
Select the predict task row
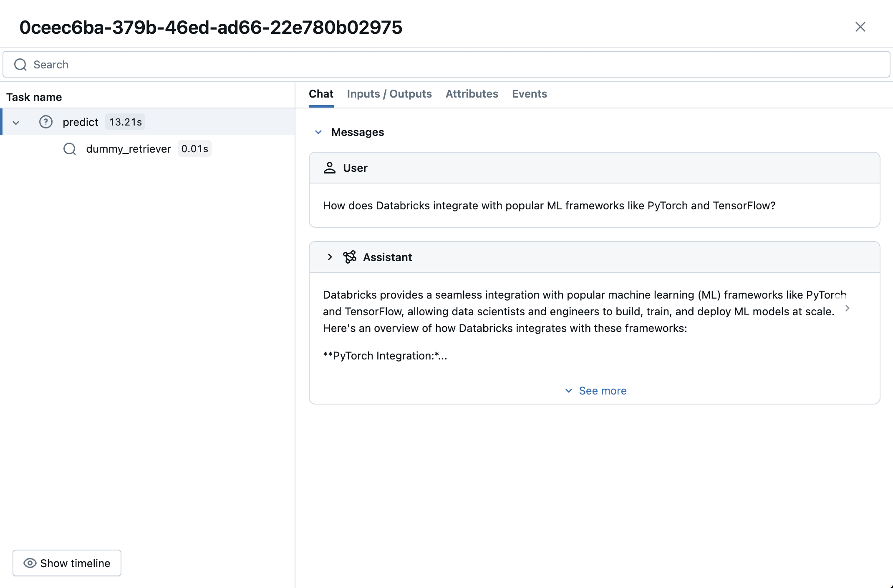point(148,122)
